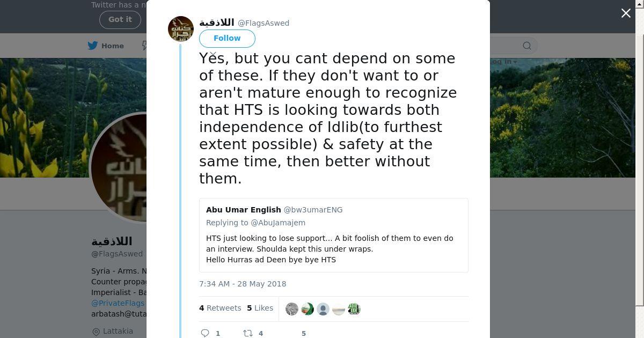The height and width of the screenshot is (338, 644).
Task: Open the FlagsAswed avatar in tweet header
Action: [181, 29]
